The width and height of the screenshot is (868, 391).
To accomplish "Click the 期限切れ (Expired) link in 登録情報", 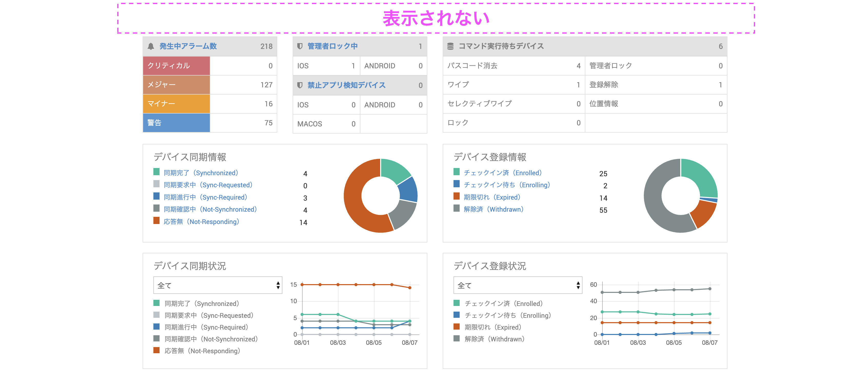I will coord(492,197).
